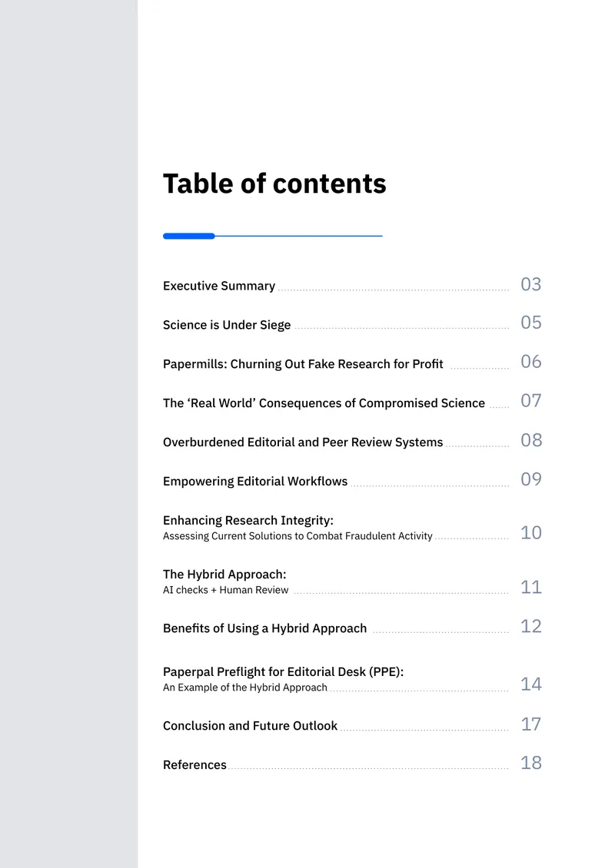Click page number 03

coord(530,284)
